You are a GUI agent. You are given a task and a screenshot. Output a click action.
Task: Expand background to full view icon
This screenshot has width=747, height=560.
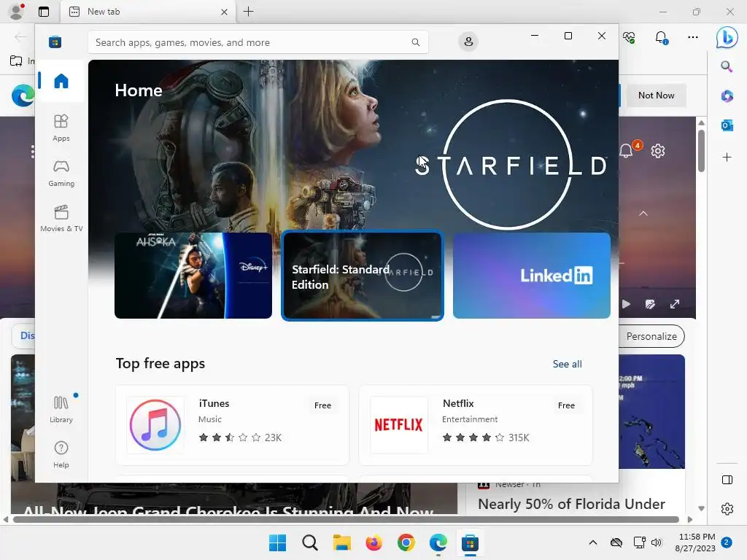pos(675,304)
